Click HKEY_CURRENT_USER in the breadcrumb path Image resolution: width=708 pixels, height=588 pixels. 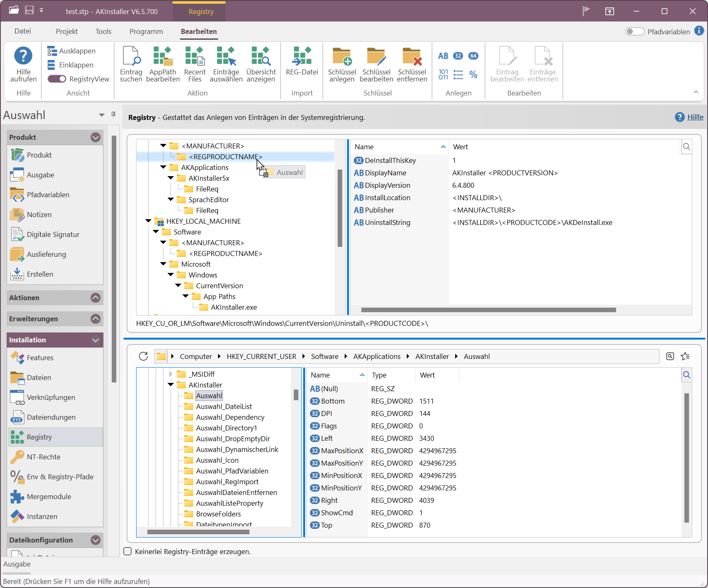[262, 356]
